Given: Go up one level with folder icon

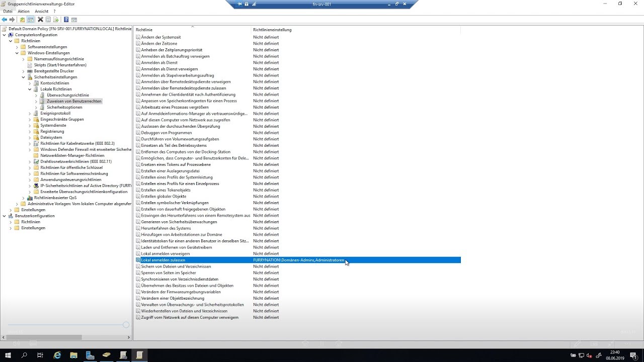Looking at the screenshot, I should (22, 20).
